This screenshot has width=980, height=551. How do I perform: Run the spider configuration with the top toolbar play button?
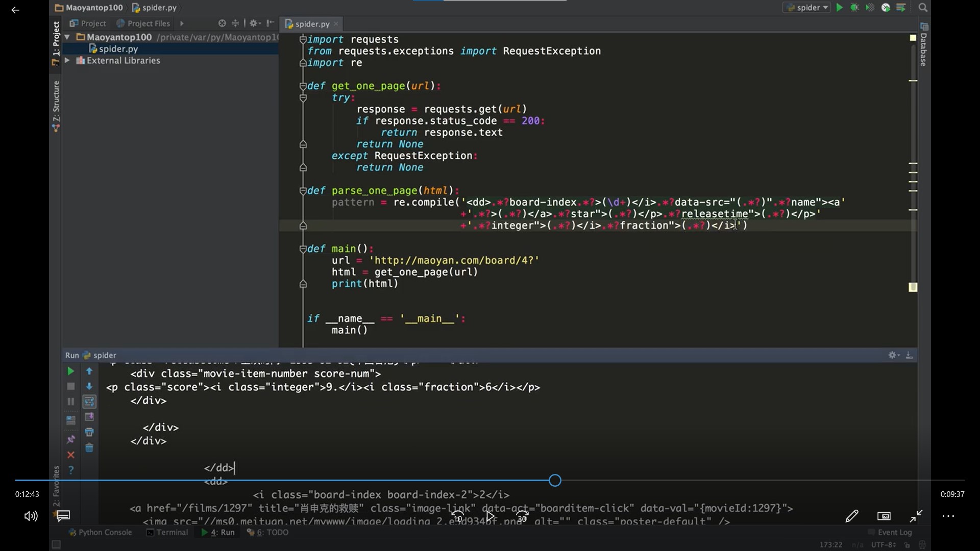[x=839, y=8]
